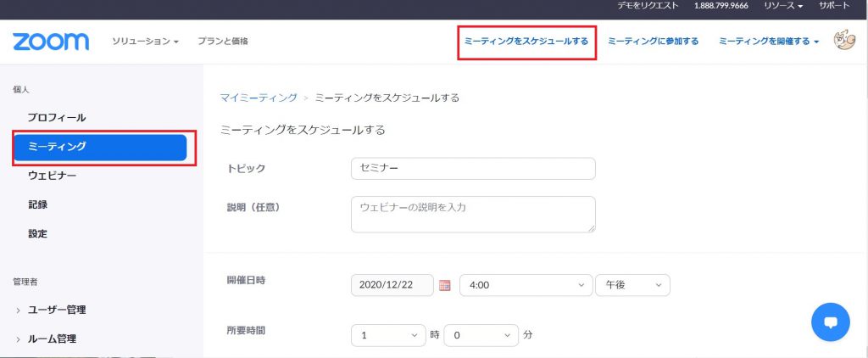This screenshot has width=868, height=358.
Task: Click the トピック input field
Action: (x=473, y=169)
